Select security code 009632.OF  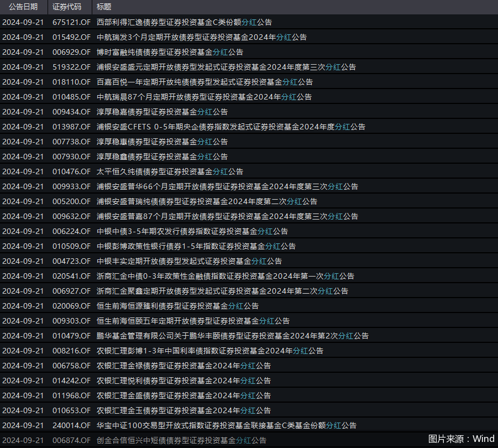tap(71, 216)
